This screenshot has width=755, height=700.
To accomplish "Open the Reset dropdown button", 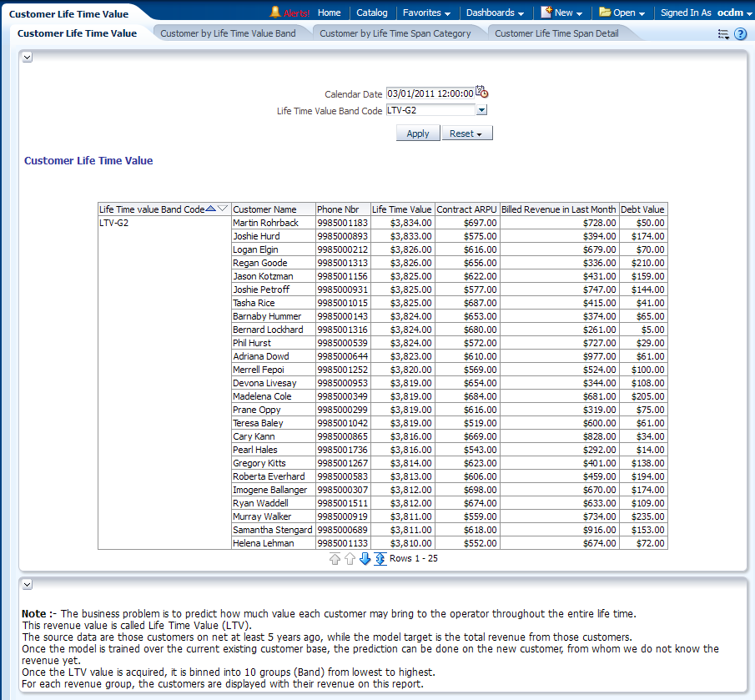I will pos(466,133).
